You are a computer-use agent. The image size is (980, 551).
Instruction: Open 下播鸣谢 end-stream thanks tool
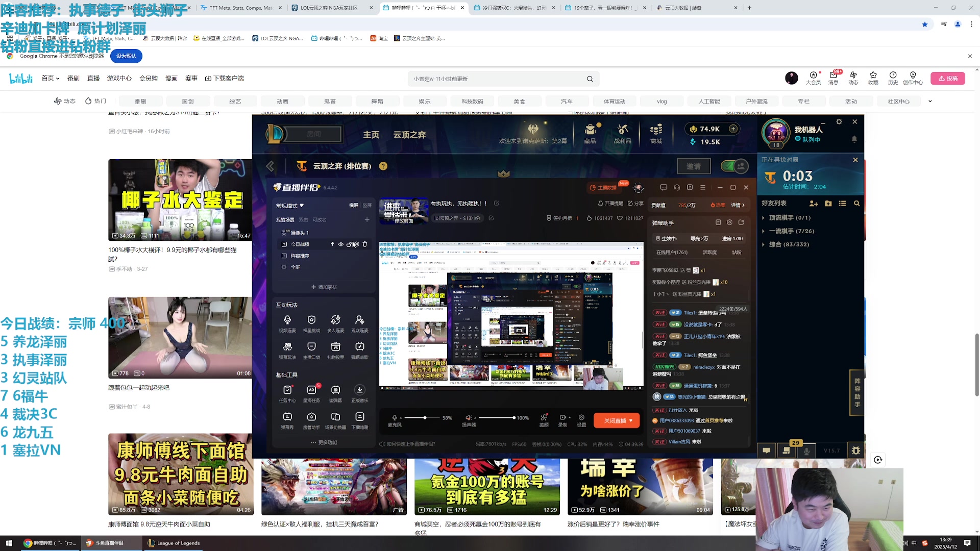[x=360, y=420]
